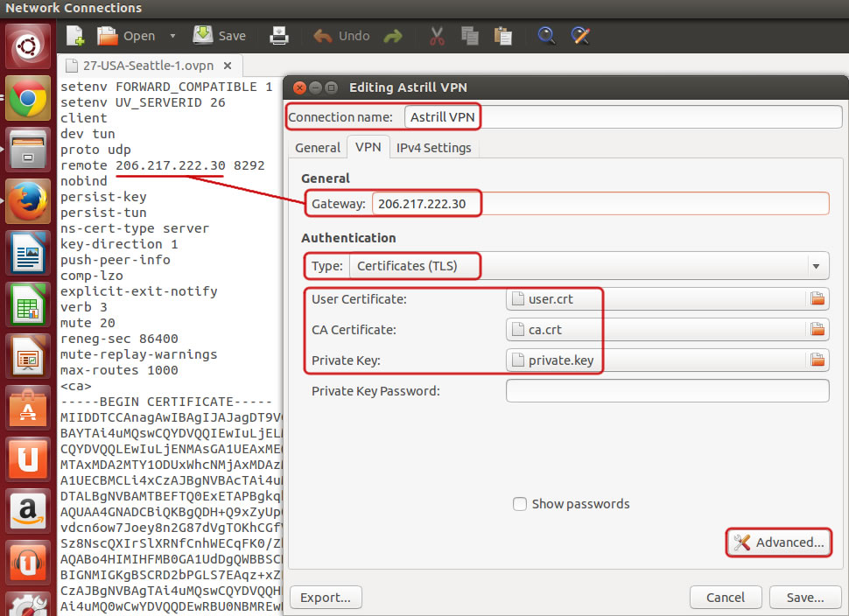This screenshot has height=616, width=849.
Task: Open Ubuntu One from the launcher
Action: tap(28, 459)
